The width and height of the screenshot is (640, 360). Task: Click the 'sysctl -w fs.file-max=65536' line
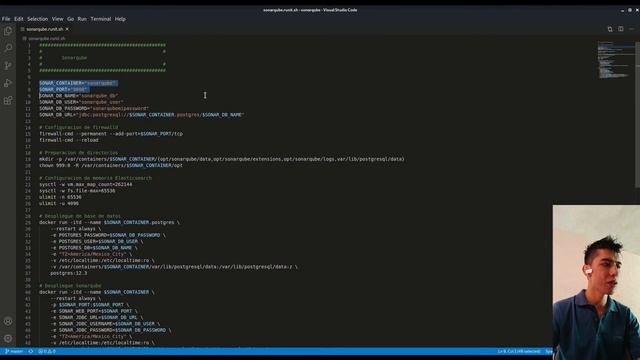[77, 191]
